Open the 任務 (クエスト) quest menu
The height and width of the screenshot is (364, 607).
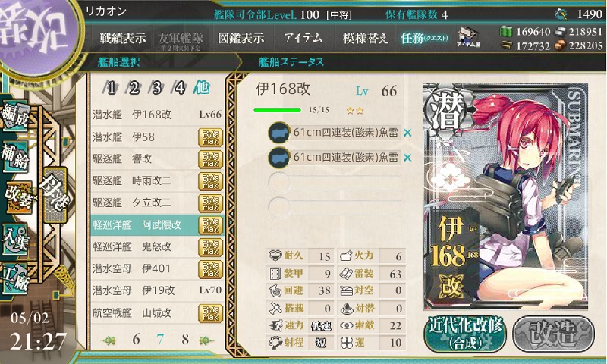pos(425,38)
